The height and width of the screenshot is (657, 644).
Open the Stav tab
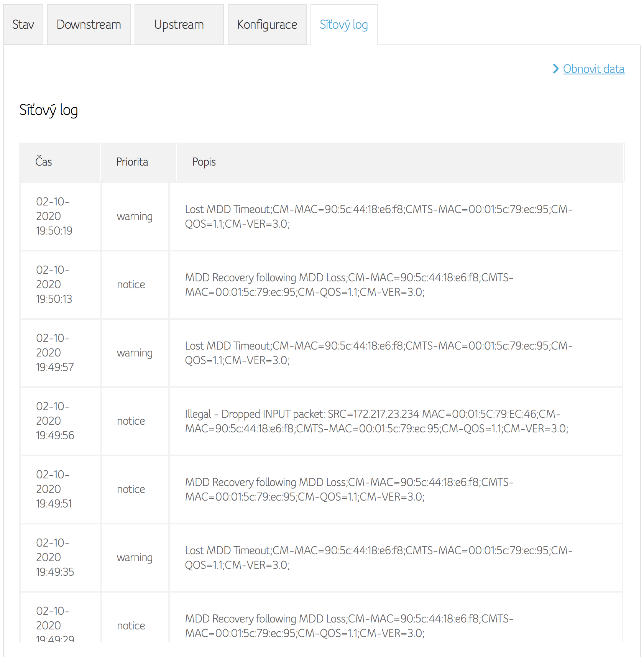point(23,25)
